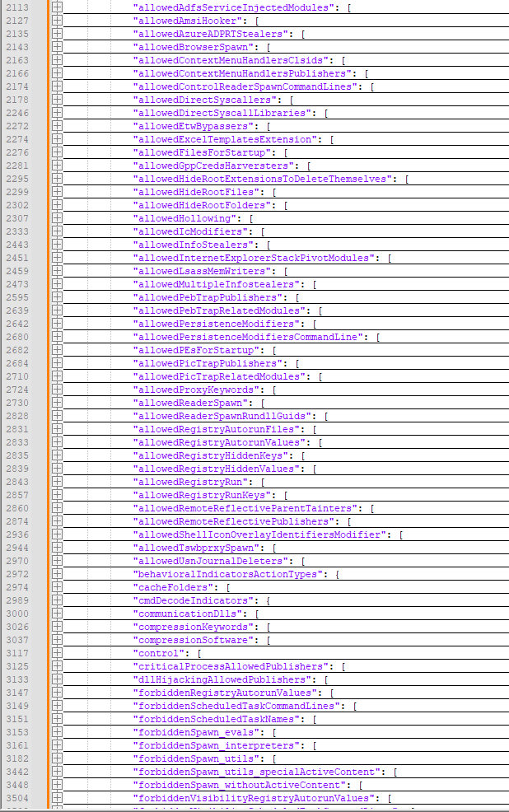The height and width of the screenshot is (812, 509).
Task: Unfold the allowedDirectSyscallLibraries block
Action: [57, 113]
